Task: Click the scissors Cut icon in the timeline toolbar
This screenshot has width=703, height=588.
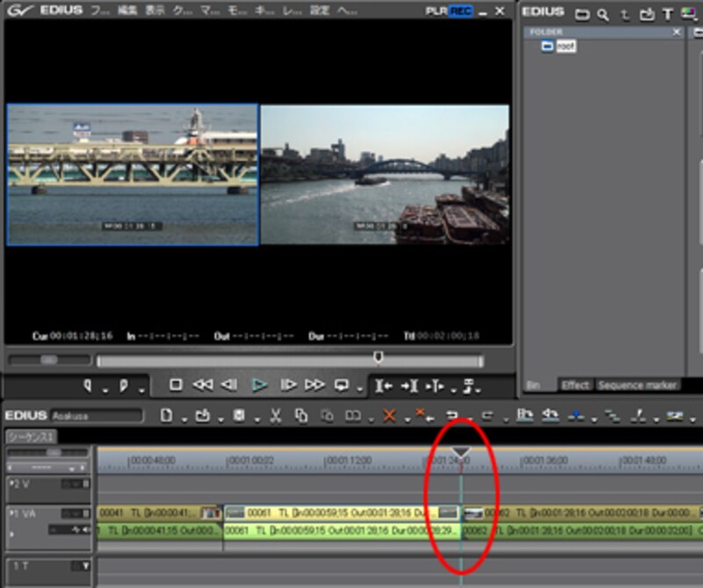Action: (x=275, y=416)
